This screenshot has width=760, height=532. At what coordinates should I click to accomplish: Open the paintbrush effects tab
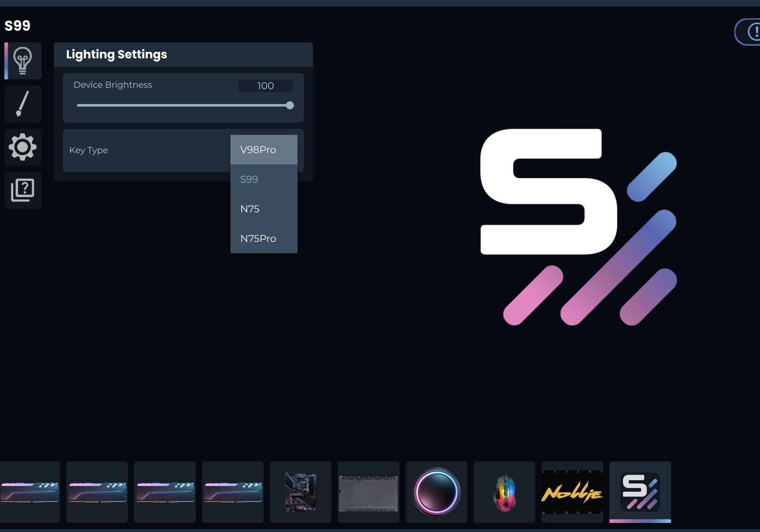click(23, 104)
